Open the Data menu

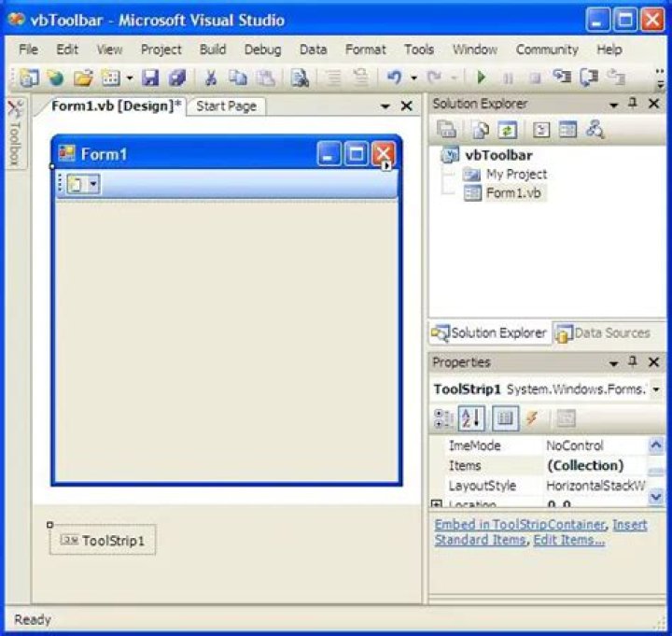[x=313, y=49]
